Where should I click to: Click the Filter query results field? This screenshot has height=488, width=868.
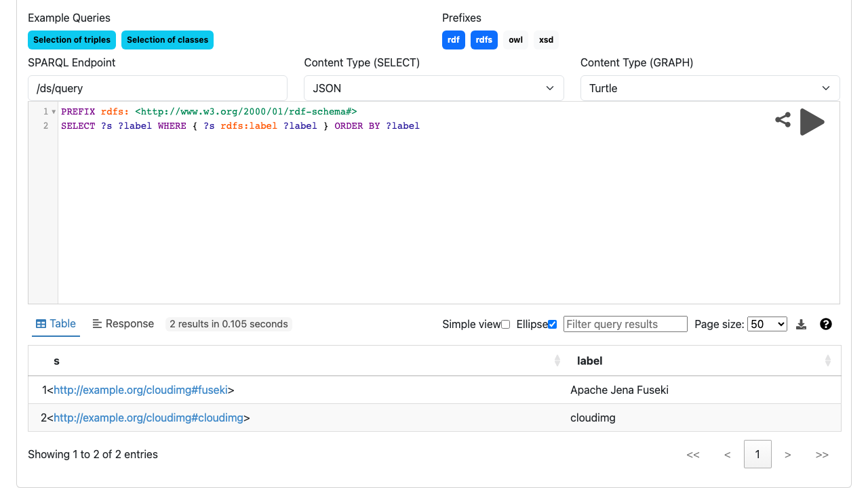(x=625, y=324)
